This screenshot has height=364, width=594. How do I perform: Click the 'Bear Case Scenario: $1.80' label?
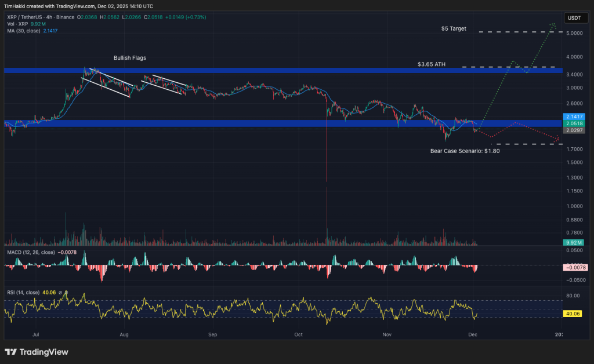465,151
